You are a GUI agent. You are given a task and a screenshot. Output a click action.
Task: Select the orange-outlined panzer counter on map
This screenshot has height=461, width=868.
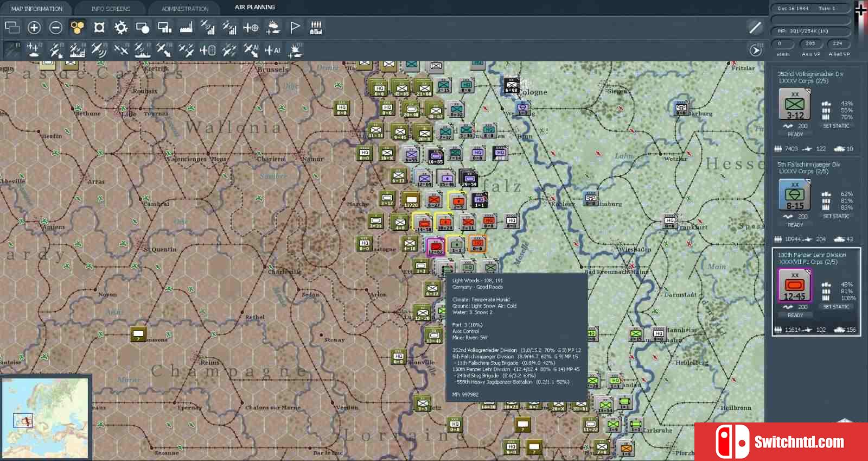point(477,244)
